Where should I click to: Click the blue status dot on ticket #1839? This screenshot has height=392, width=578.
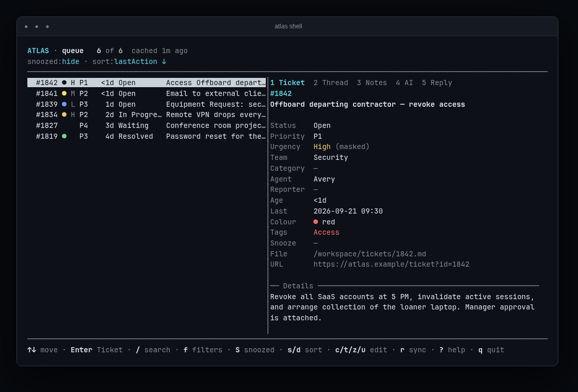tap(64, 104)
